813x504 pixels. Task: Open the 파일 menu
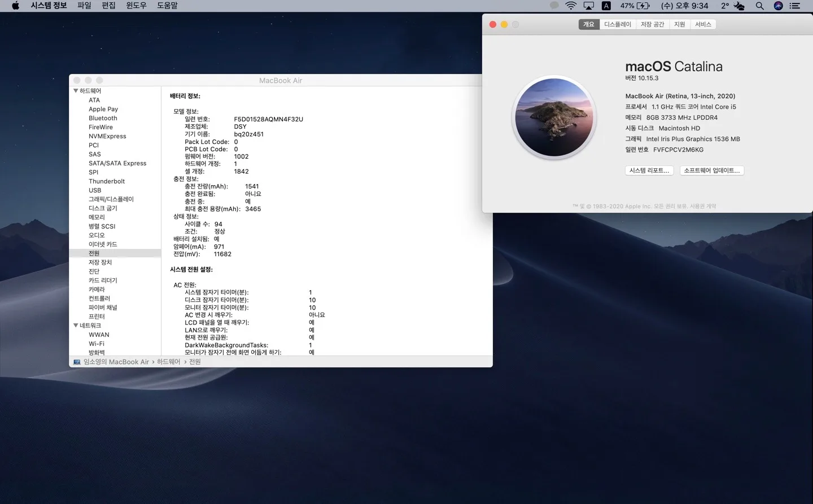84,6
